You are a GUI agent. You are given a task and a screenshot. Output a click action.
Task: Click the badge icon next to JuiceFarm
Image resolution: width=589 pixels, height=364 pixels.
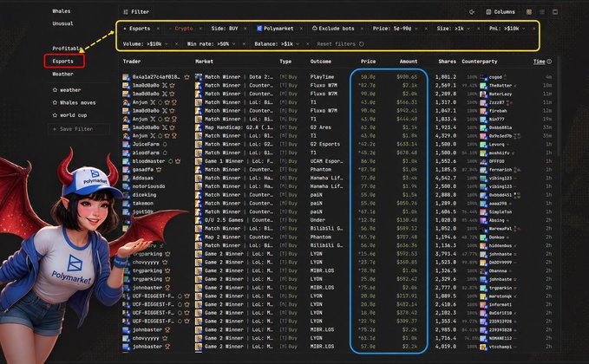[x=165, y=145]
